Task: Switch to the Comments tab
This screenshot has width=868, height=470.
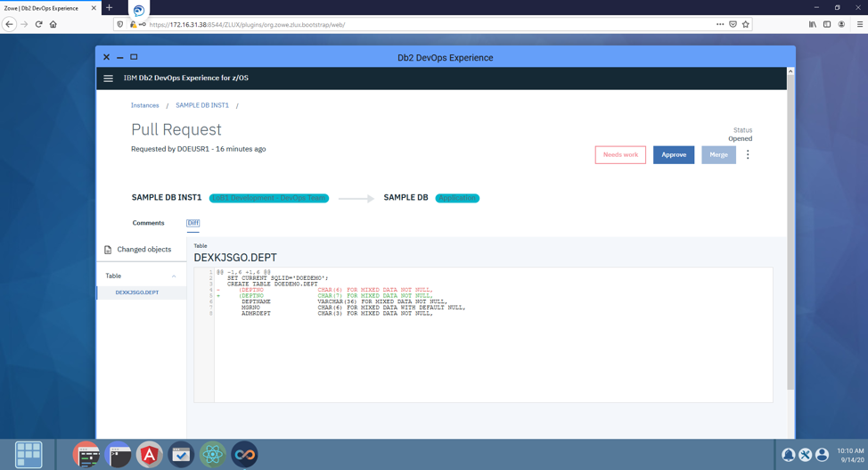Action: (x=148, y=223)
